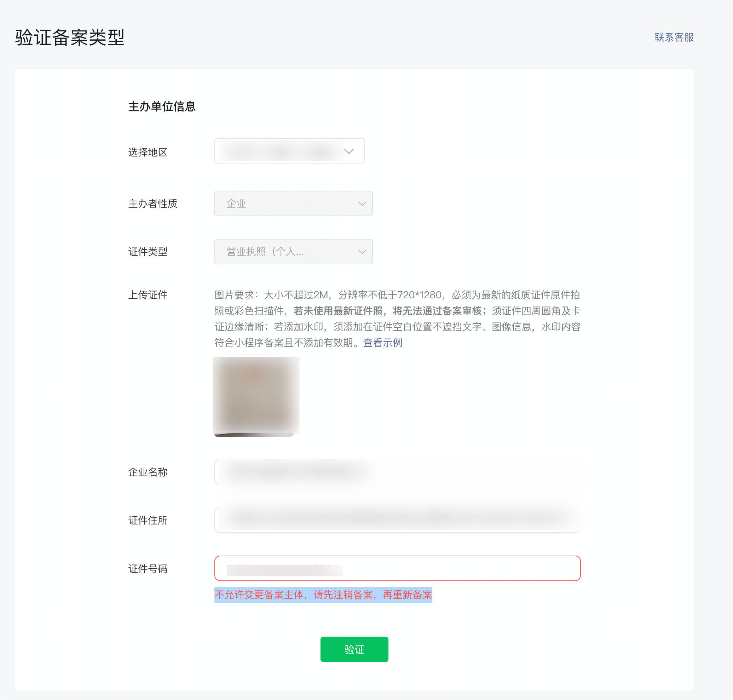This screenshot has width=733, height=700.
Task: Click the chevron arrow in region selector
Action: [x=349, y=151]
